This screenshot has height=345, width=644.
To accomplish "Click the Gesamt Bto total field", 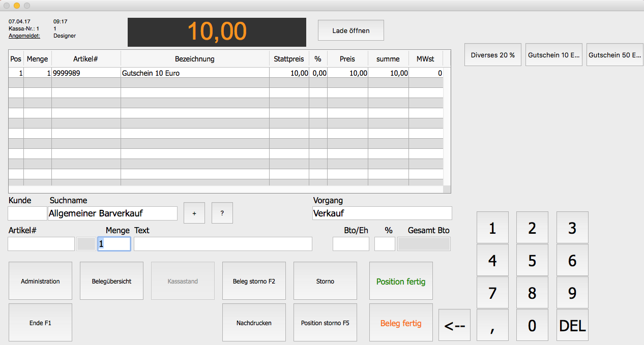I will point(424,244).
